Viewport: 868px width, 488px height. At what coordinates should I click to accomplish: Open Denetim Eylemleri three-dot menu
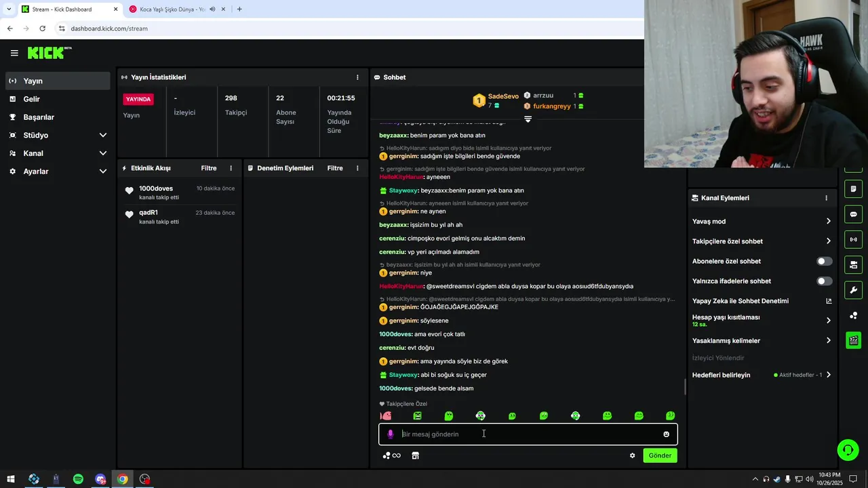click(357, 168)
